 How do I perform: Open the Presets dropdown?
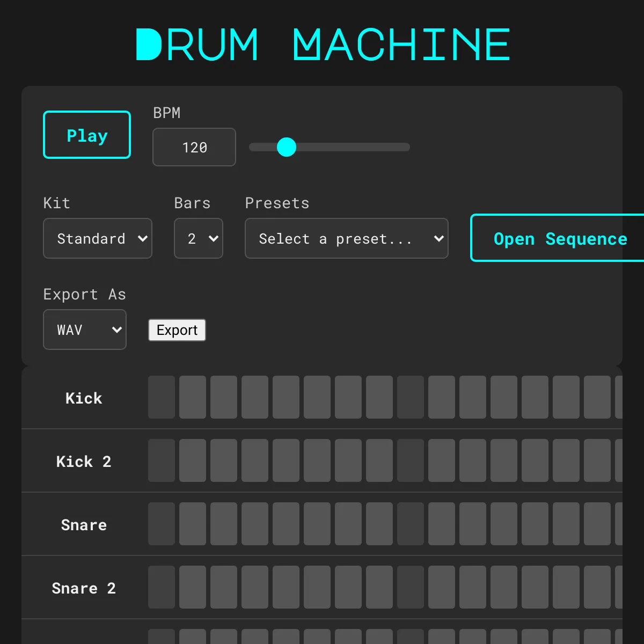[x=346, y=238]
